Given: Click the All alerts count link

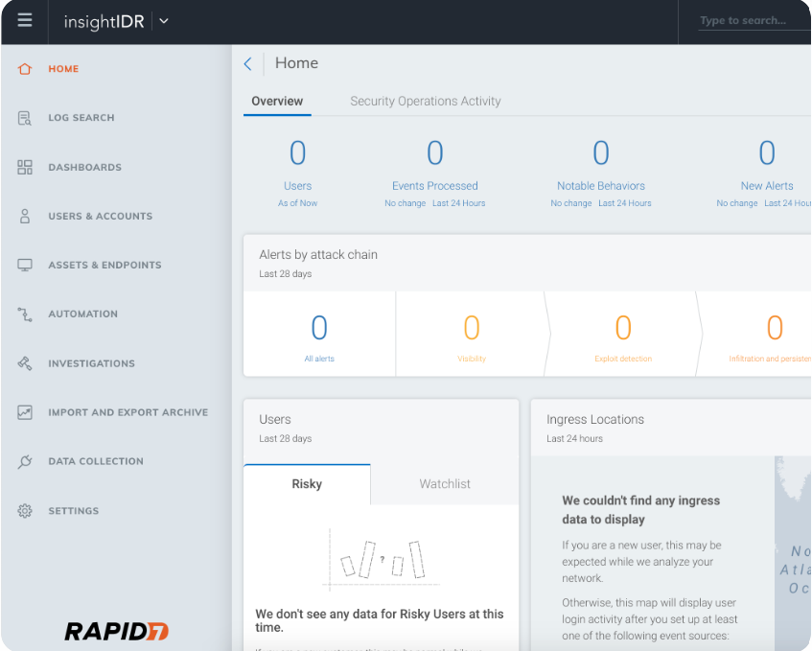Looking at the screenshot, I should (x=319, y=359).
